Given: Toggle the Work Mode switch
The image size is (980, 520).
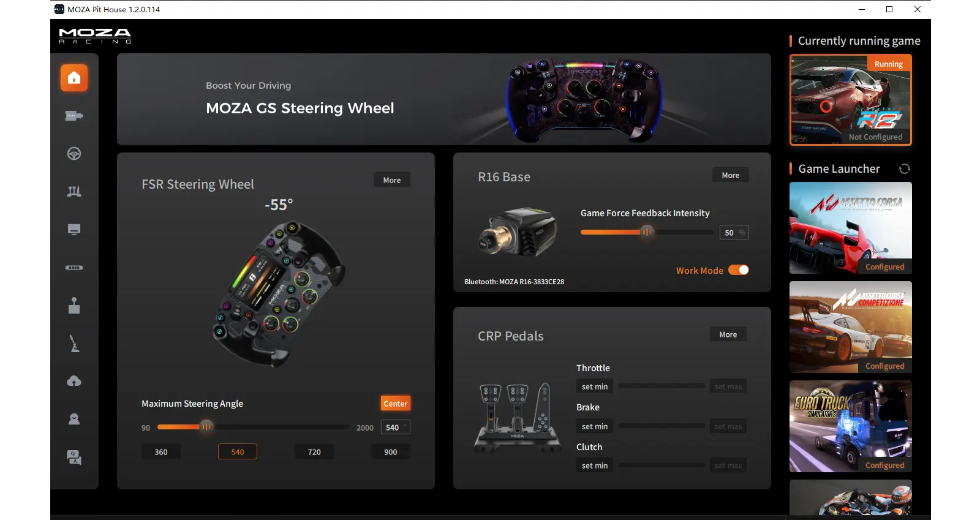Looking at the screenshot, I should (x=739, y=270).
